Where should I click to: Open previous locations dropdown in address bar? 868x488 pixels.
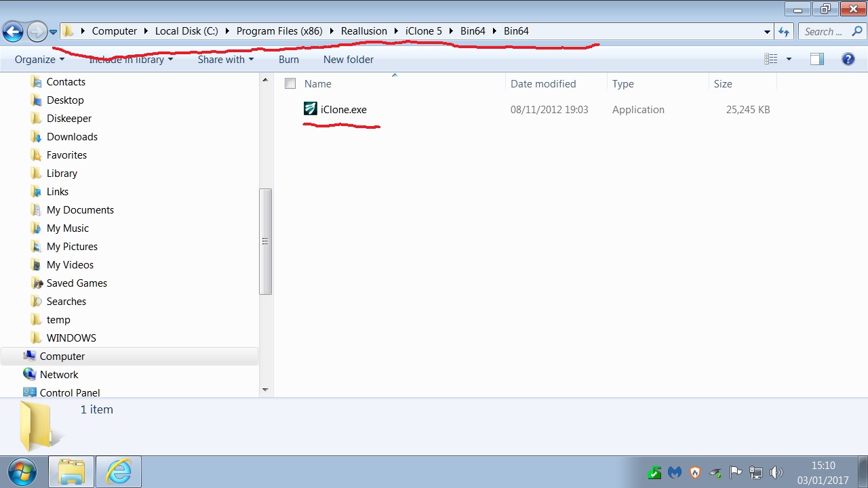[x=767, y=31]
